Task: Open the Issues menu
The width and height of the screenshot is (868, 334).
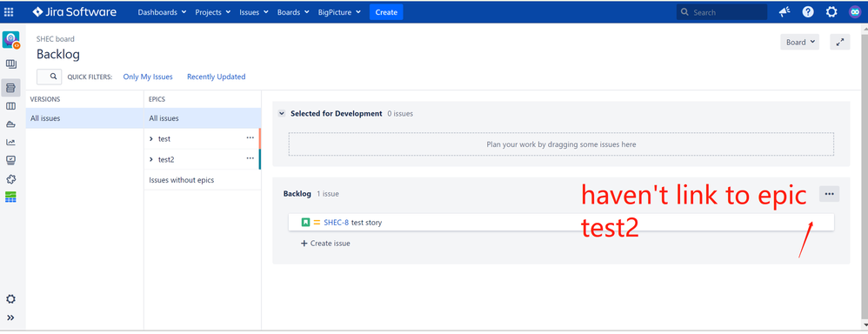Action: (x=254, y=12)
